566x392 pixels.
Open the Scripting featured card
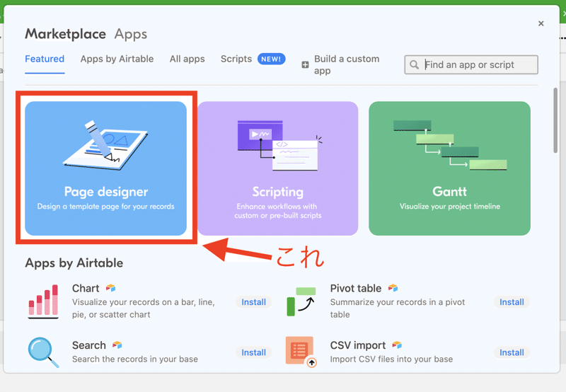(277, 168)
